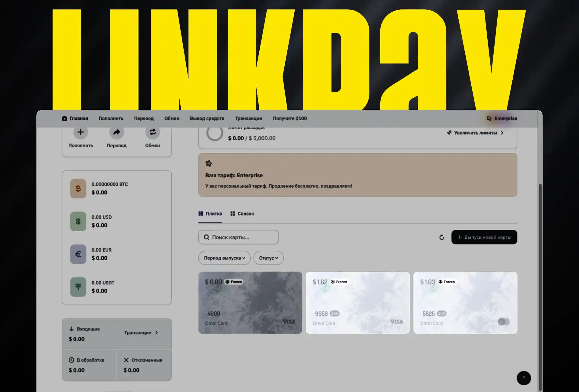Viewport: 579px width, 392px height.
Task: Select the USD dollar wallet icon
Action: [78, 221]
